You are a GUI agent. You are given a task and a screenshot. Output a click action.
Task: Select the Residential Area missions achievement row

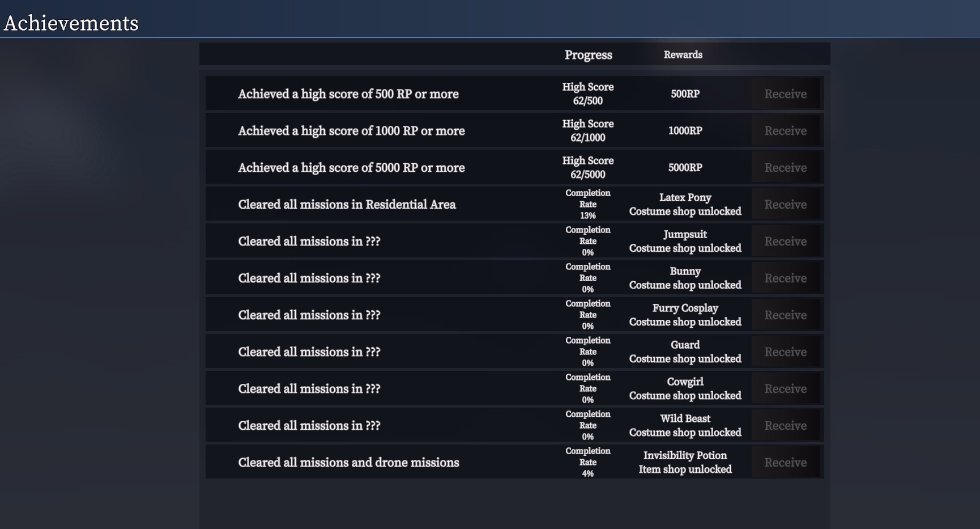click(514, 204)
